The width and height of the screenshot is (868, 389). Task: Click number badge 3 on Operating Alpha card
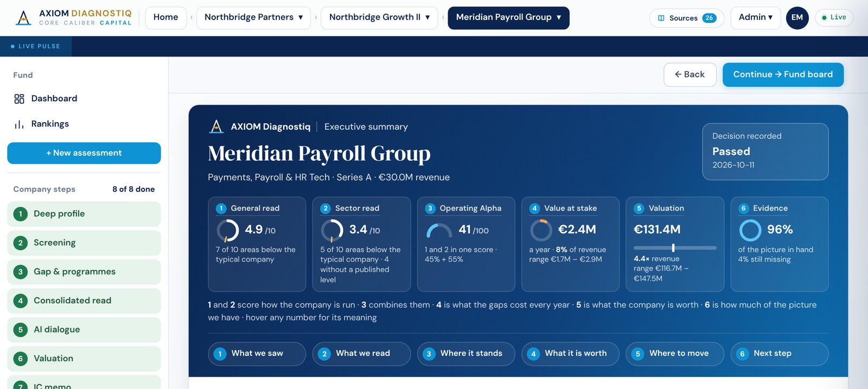point(430,208)
